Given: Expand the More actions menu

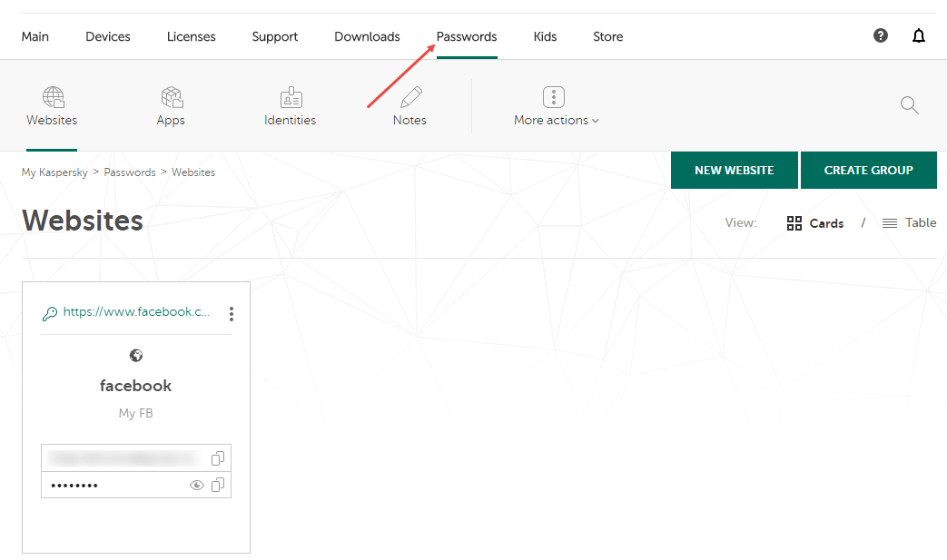Looking at the screenshot, I should (x=557, y=107).
